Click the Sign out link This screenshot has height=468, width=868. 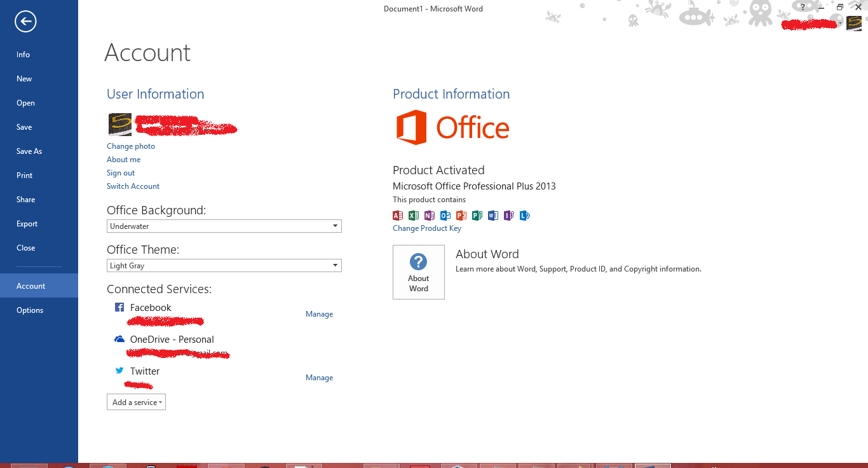coord(121,173)
